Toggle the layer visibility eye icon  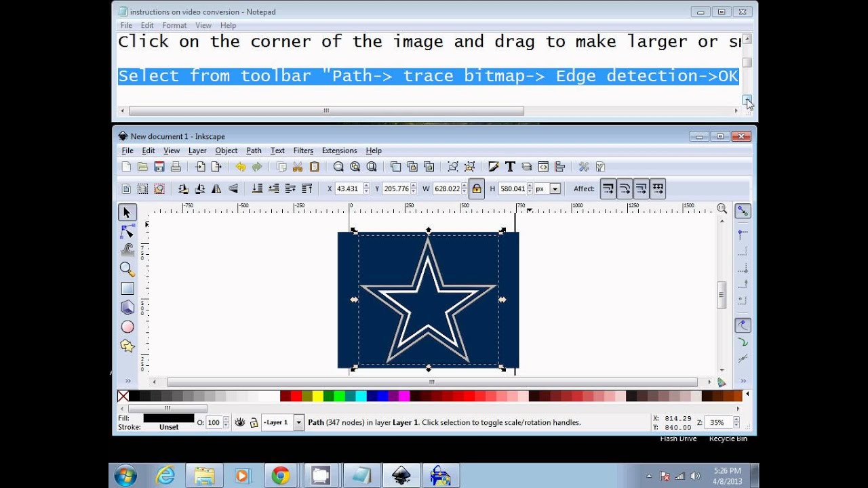239,422
